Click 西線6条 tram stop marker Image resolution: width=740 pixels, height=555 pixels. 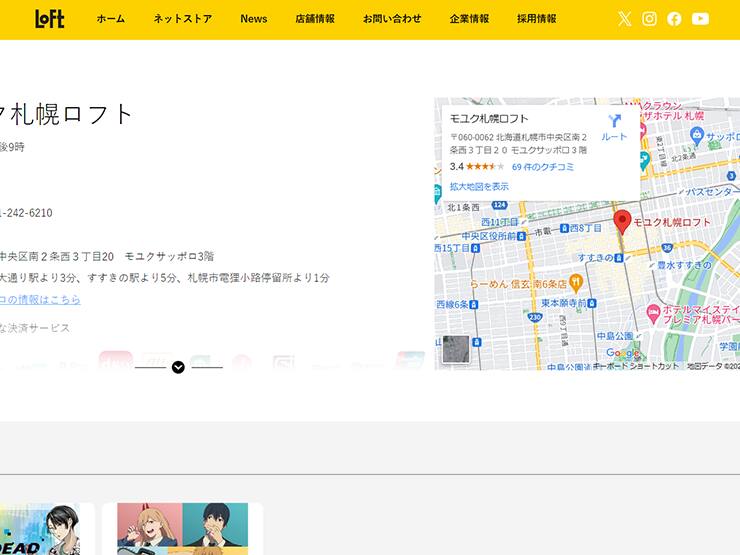point(474,305)
